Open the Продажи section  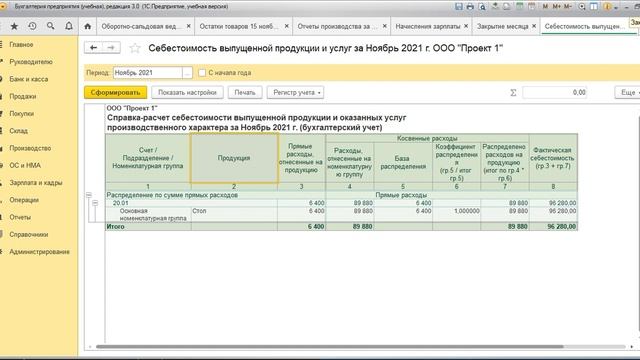coord(23,96)
